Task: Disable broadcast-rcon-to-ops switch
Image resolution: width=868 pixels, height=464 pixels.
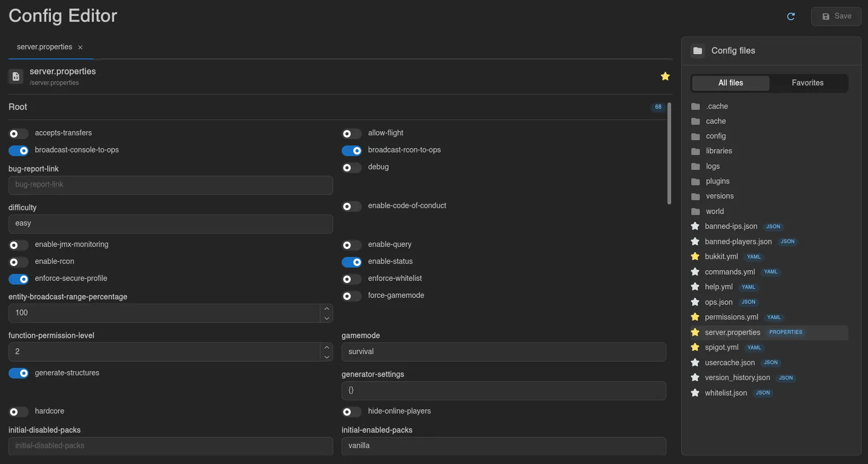Action: coord(352,151)
